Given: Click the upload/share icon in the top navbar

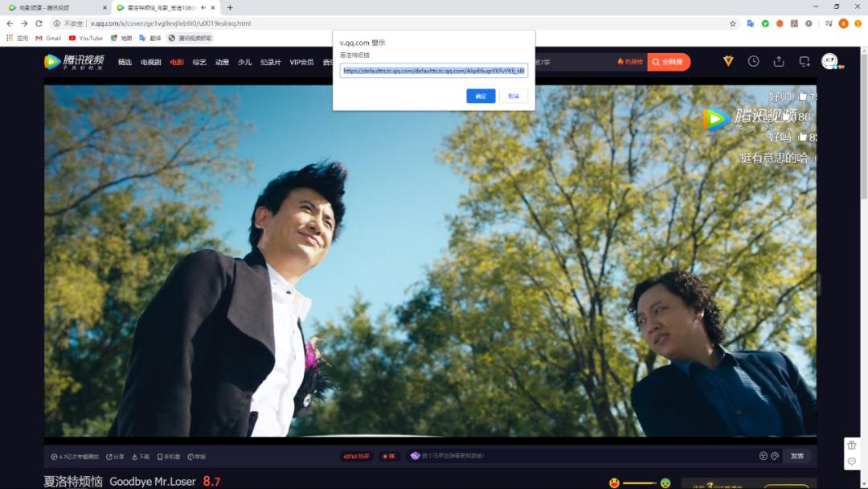Looking at the screenshot, I should pyautogui.click(x=778, y=60).
